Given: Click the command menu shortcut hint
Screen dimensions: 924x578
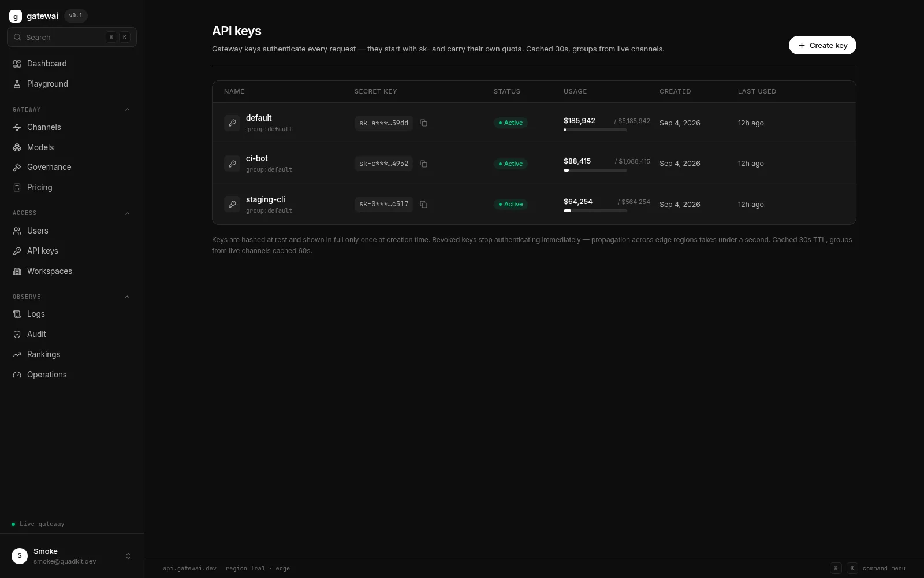Looking at the screenshot, I should click(867, 568).
